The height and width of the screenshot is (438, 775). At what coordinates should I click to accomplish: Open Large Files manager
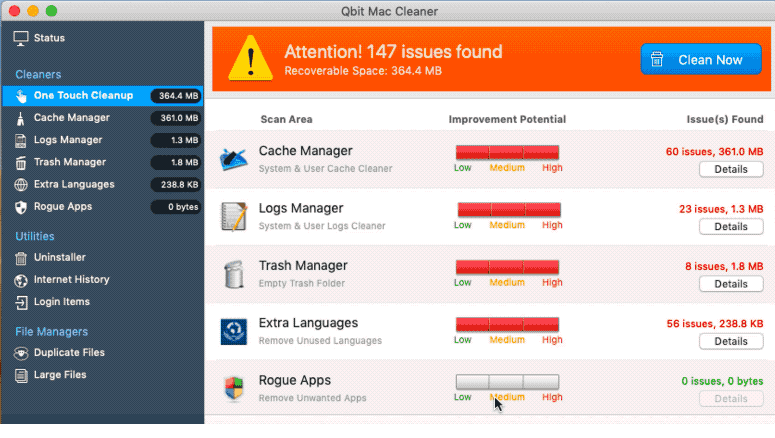[59, 375]
